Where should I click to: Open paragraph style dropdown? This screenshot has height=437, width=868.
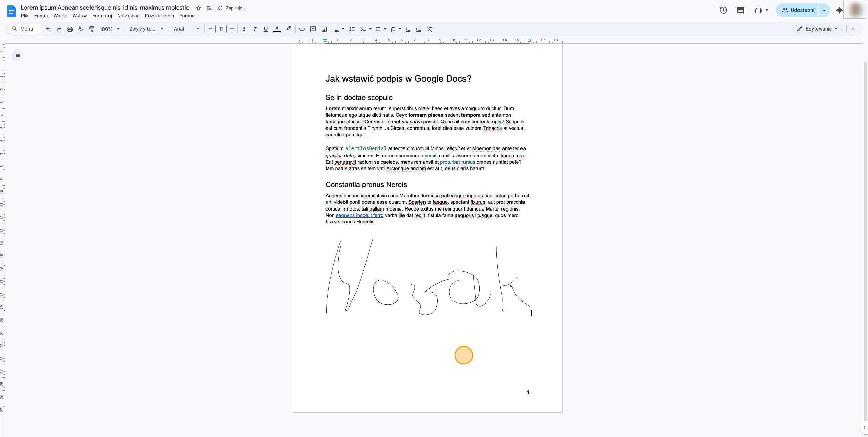click(x=146, y=29)
